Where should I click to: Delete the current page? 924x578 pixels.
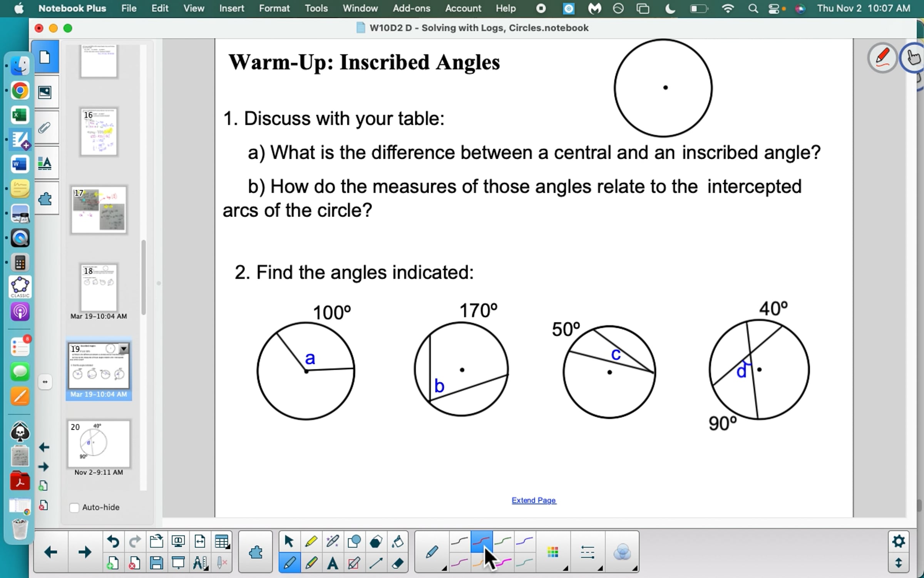[134, 563]
